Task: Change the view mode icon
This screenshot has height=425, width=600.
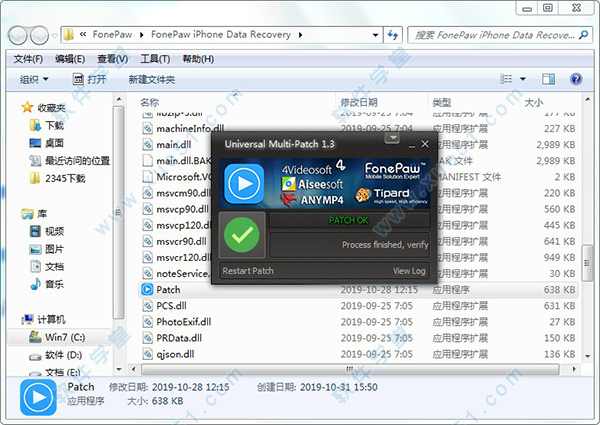Action: coord(506,79)
